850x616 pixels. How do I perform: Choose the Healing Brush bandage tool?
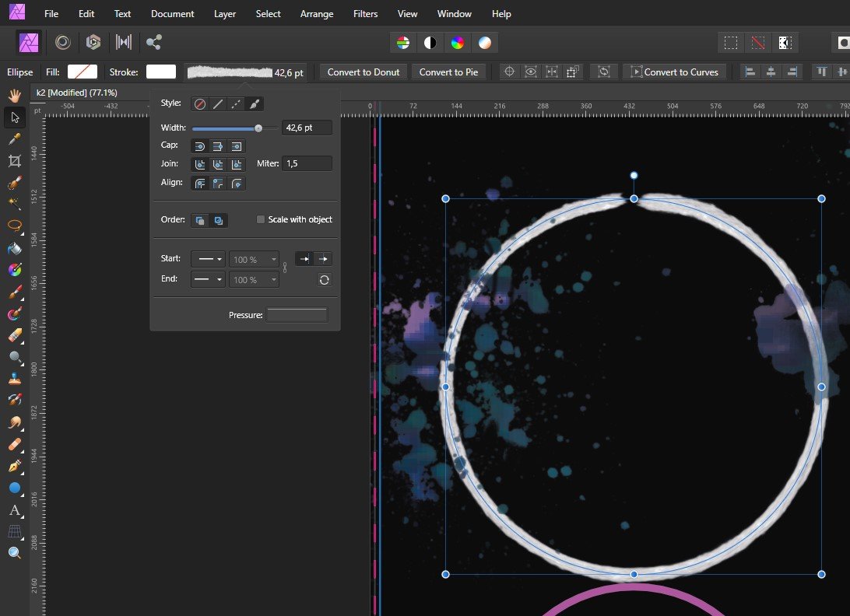tap(15, 444)
